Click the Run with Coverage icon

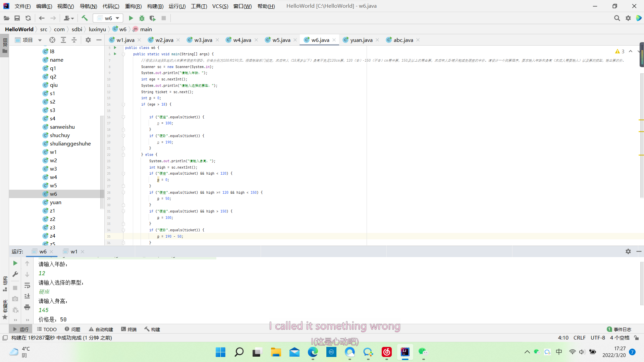[x=153, y=18]
